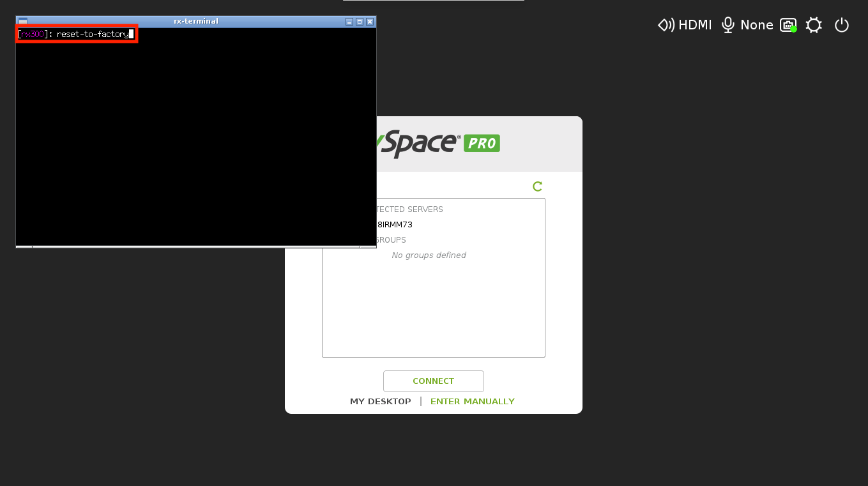Viewport: 868px width, 486px height.
Task: Click the rx-terminal title bar
Action: 196,21
